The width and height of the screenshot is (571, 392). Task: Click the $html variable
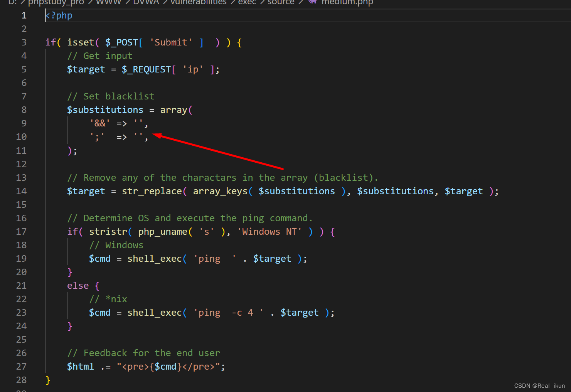(80, 367)
